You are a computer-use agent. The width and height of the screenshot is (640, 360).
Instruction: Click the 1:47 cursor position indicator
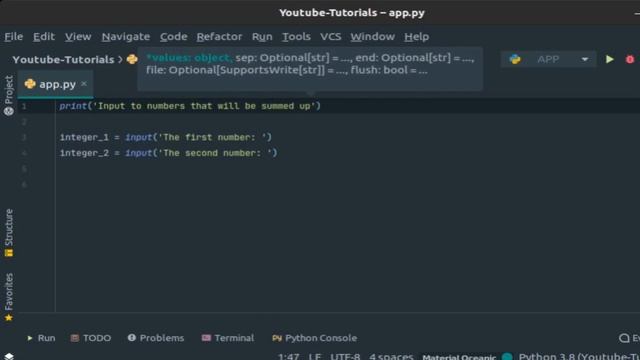tap(289, 356)
